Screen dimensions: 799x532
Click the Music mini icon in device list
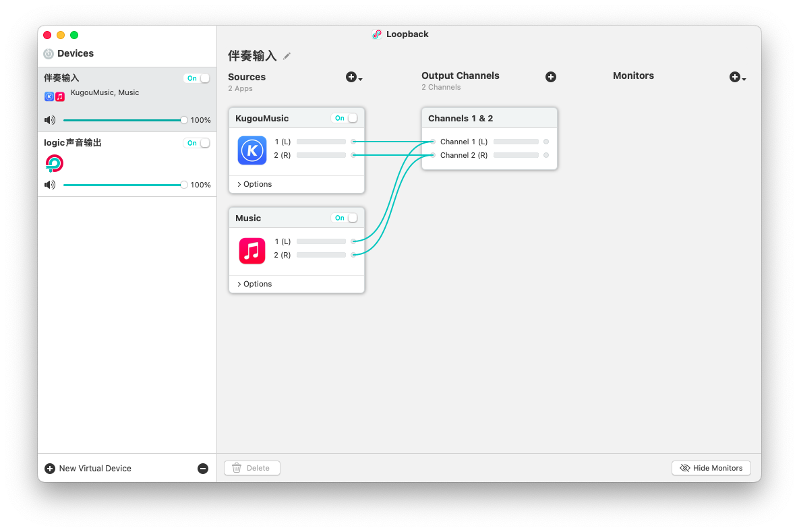click(x=60, y=96)
